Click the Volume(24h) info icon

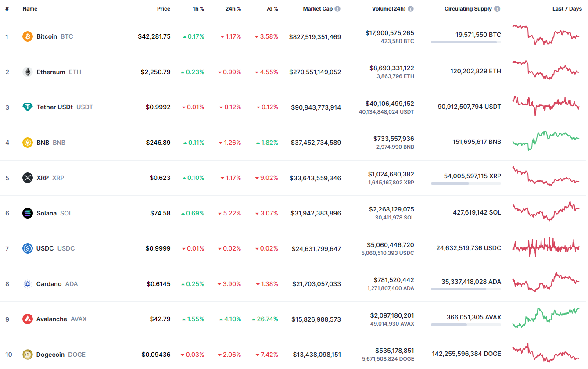pyautogui.click(x=410, y=9)
